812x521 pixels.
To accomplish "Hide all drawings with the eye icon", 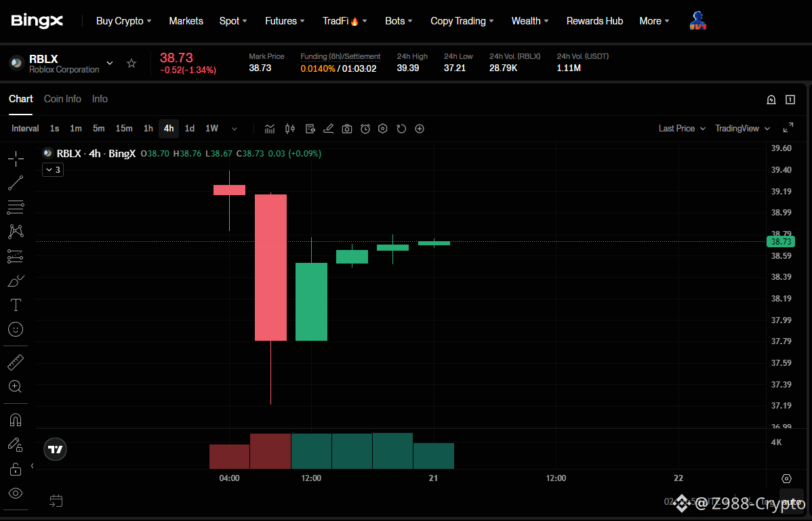I will click(x=16, y=493).
